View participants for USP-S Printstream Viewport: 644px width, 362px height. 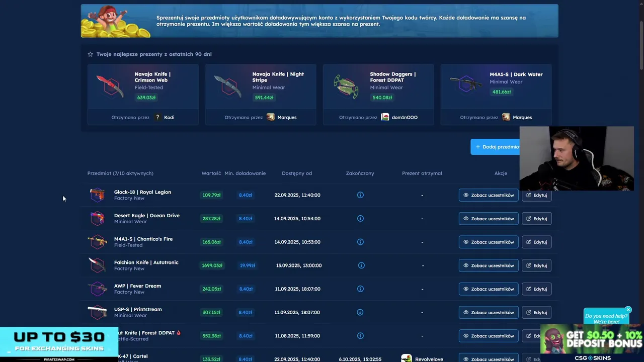pos(489,312)
